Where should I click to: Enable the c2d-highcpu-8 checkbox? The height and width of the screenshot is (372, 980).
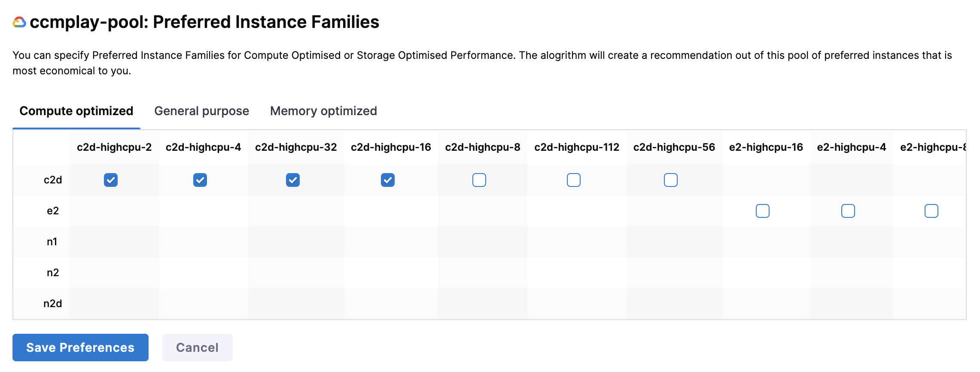(479, 180)
